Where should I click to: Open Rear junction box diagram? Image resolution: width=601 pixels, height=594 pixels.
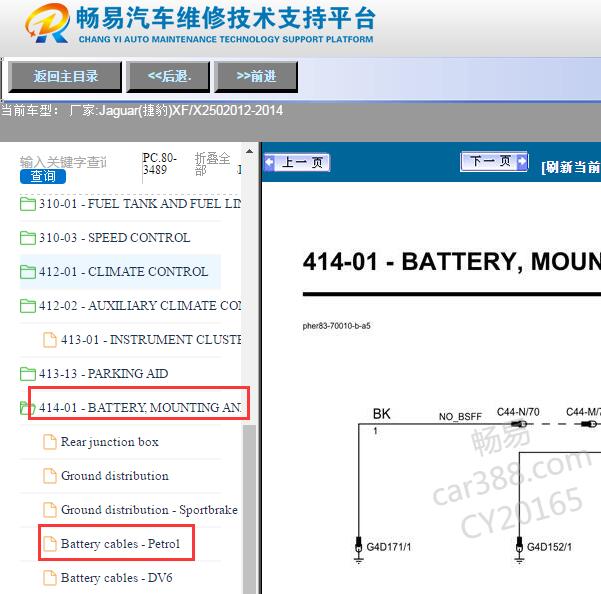point(110,442)
